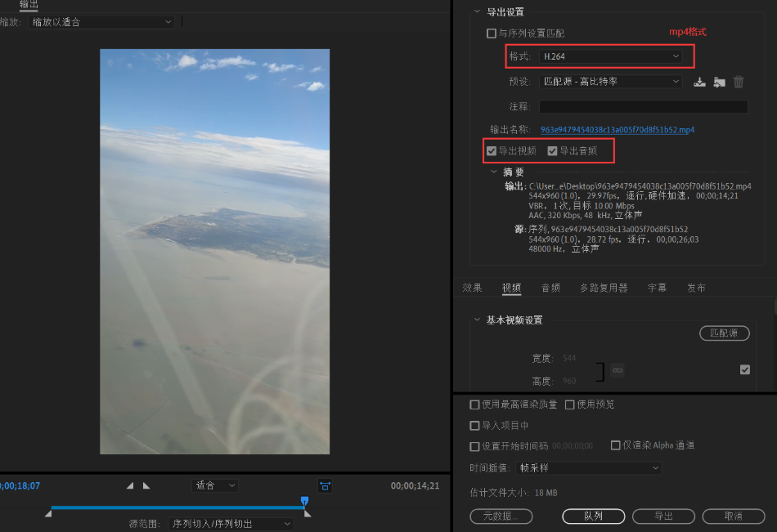Click the aspect ratio link icon beside 高度
777x532 pixels.
coord(618,369)
